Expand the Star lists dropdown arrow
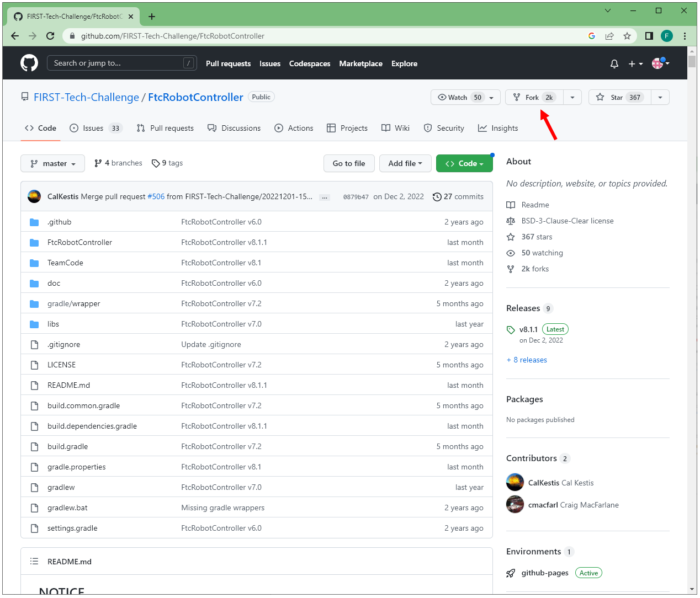This screenshot has height=598, width=700. (660, 97)
